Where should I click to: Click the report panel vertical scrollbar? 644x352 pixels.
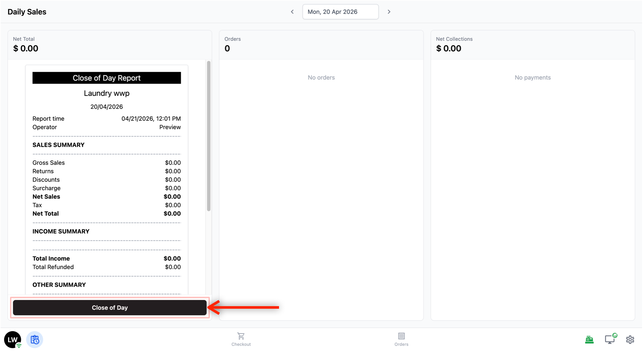(209, 136)
